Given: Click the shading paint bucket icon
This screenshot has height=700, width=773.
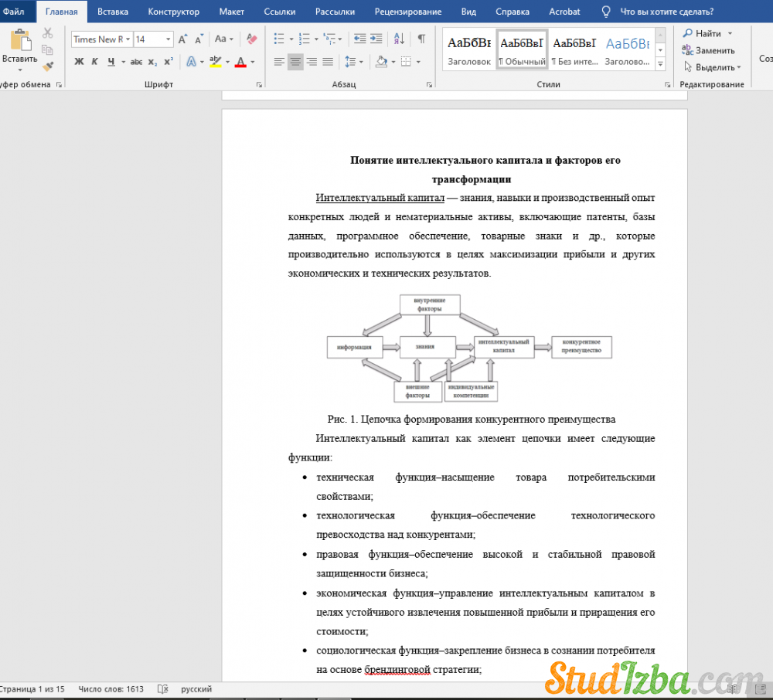Looking at the screenshot, I should [x=381, y=62].
